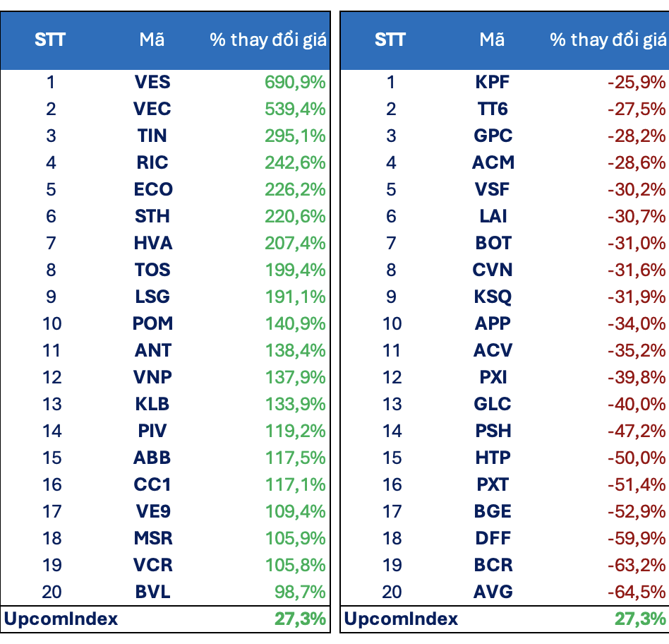This screenshot has width=669, height=644.
Task: Click the -25,9% price change value
Action: [637, 82]
